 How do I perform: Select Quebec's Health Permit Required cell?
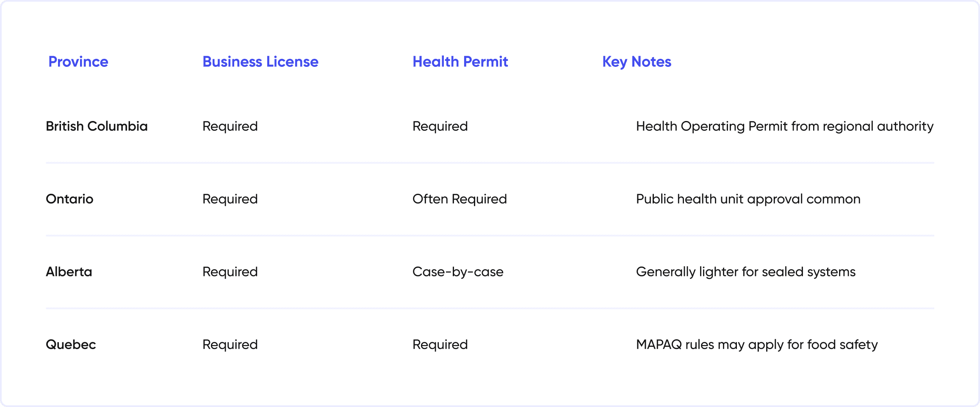pyautogui.click(x=440, y=345)
